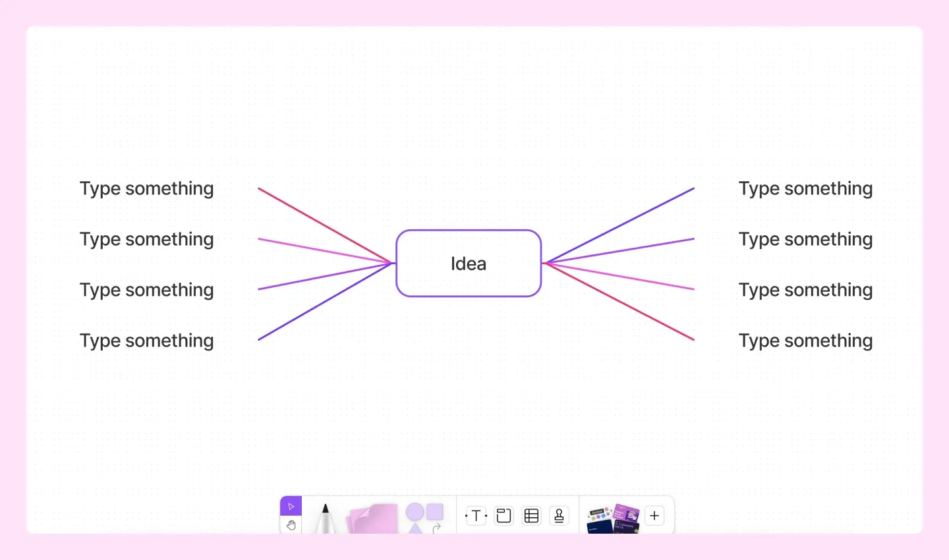Insert a table from toolbar
This screenshot has width=949, height=560.
[x=532, y=516]
